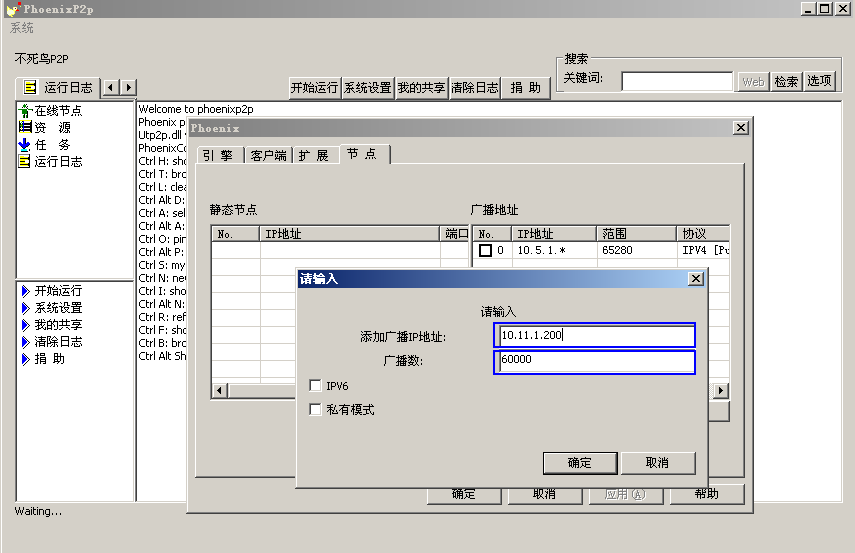Click the 捐 助 toolbar button
This screenshot has width=855, height=553.
[x=526, y=87]
